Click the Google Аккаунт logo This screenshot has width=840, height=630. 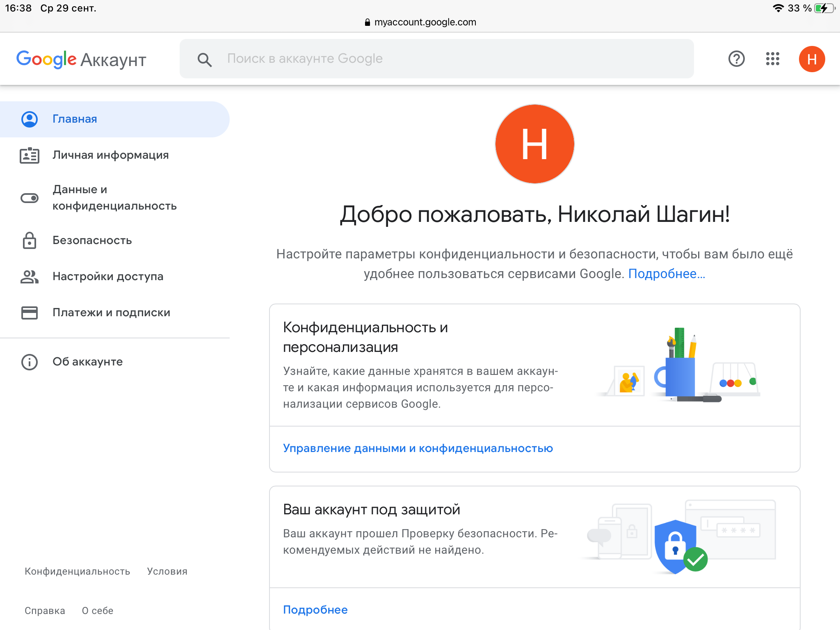[81, 59]
